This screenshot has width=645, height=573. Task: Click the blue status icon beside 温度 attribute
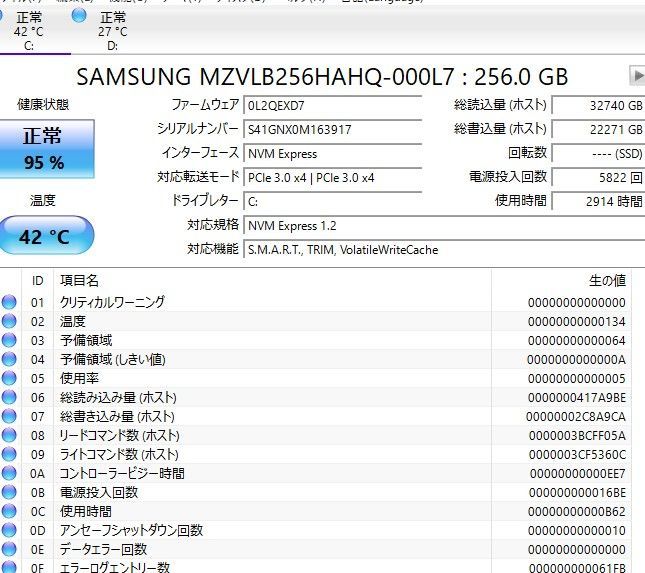(9, 321)
